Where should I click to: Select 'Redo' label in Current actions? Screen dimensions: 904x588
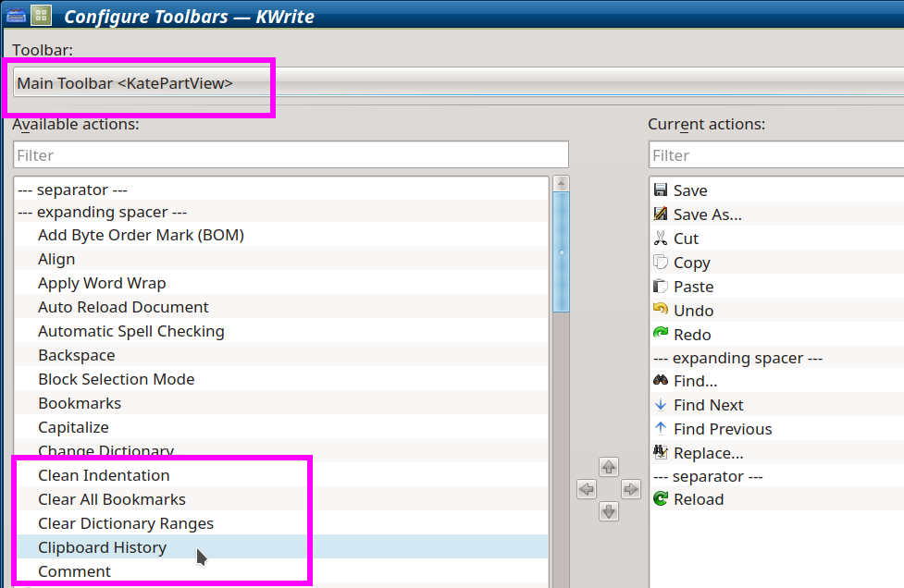coord(692,336)
